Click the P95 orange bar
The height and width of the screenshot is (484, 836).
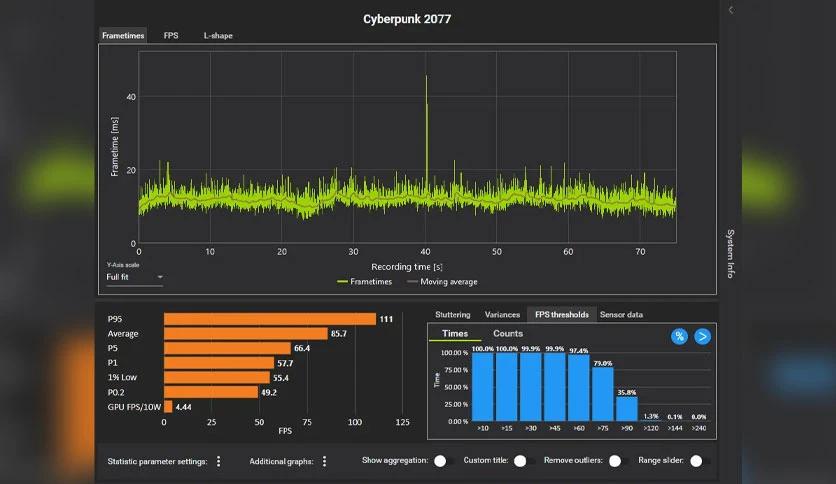[x=270, y=319]
